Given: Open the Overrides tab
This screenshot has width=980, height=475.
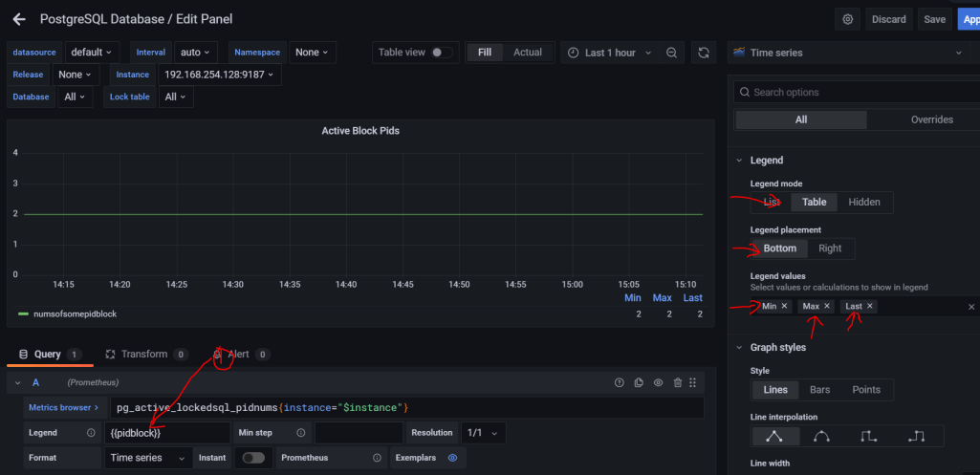Looking at the screenshot, I should pos(931,119).
